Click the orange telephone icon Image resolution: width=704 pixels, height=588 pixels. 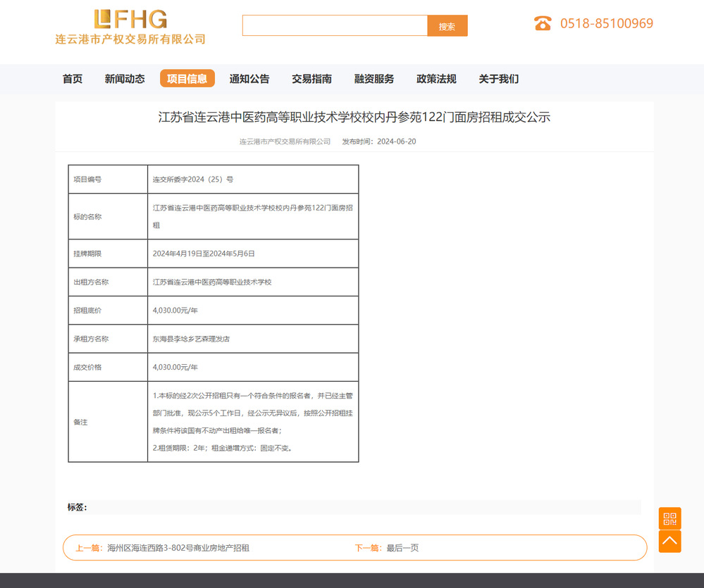(543, 23)
